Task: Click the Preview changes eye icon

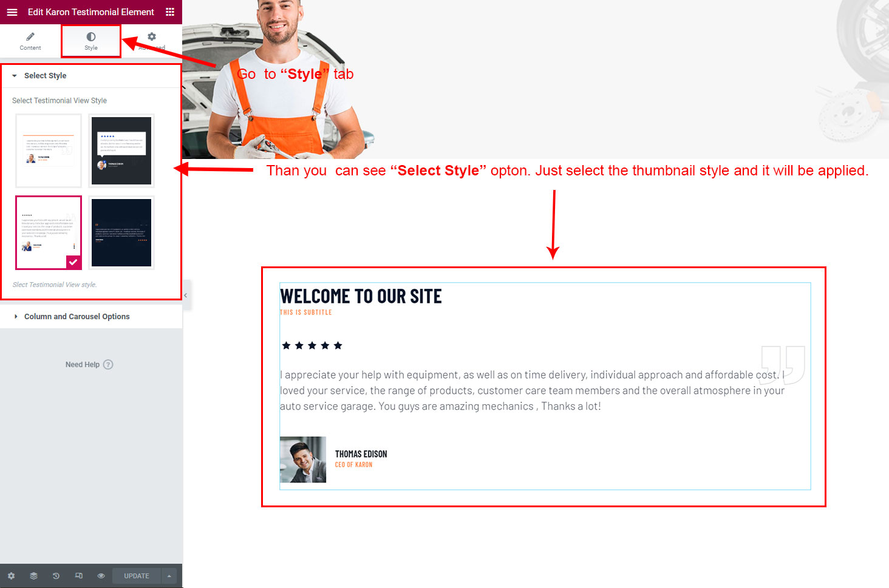Action: click(x=101, y=576)
